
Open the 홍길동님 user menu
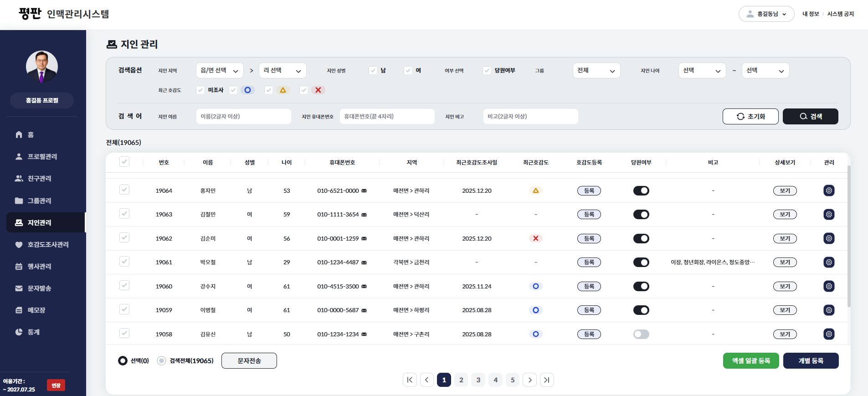pyautogui.click(x=766, y=14)
